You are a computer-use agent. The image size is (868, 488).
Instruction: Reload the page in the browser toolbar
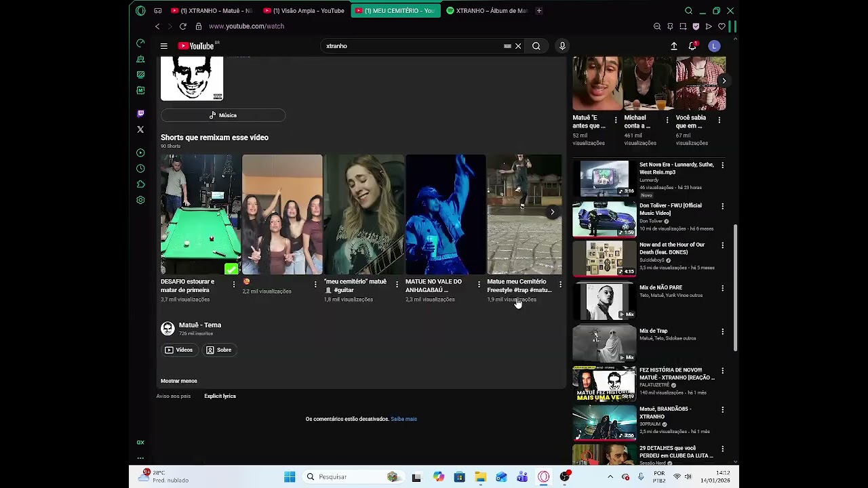(x=183, y=26)
